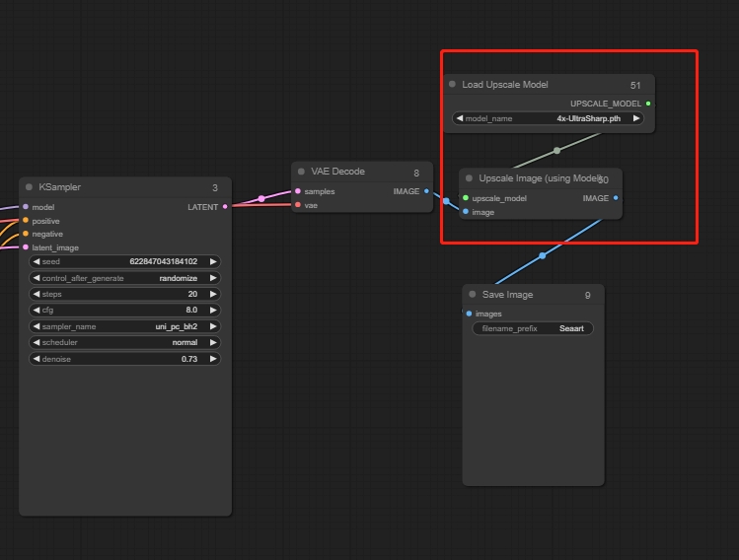Select the Upscale Image (using Model) node title
This screenshot has height=560, width=739.
(x=538, y=178)
